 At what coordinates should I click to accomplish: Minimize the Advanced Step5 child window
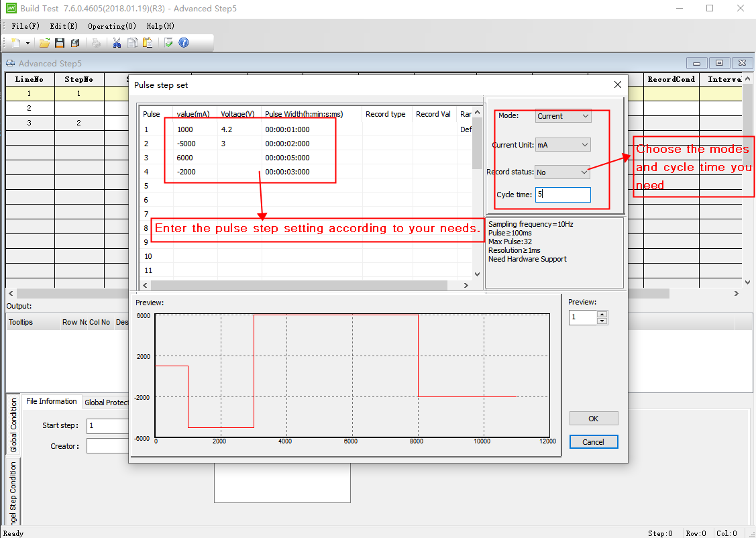tap(697, 63)
